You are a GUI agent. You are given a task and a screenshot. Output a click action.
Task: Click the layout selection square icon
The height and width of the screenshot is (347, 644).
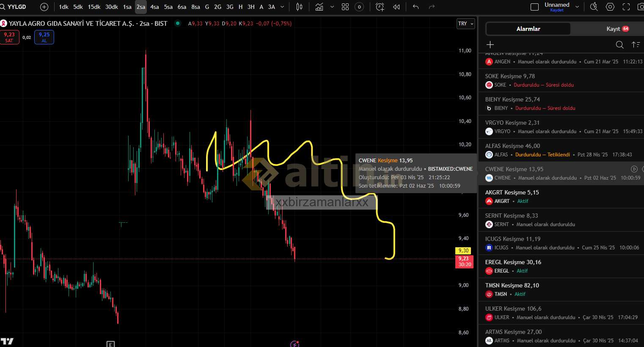[534, 7]
